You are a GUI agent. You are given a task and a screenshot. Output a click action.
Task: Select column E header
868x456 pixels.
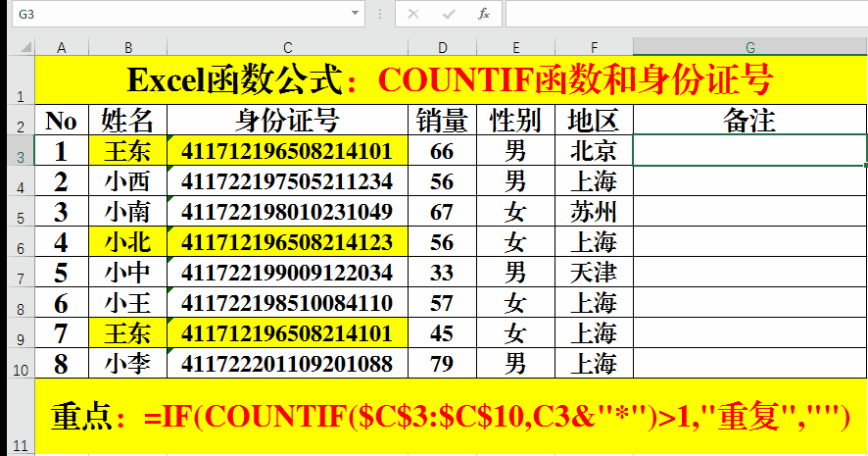click(515, 47)
